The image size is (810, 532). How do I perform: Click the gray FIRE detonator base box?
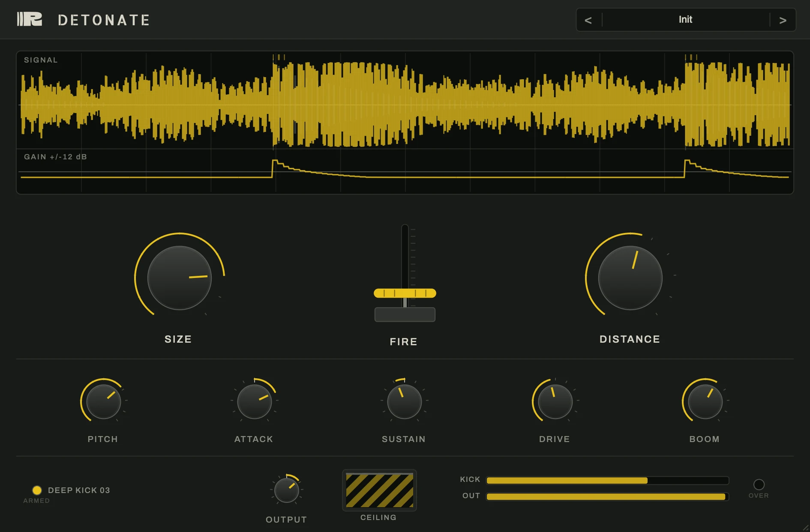tap(405, 314)
